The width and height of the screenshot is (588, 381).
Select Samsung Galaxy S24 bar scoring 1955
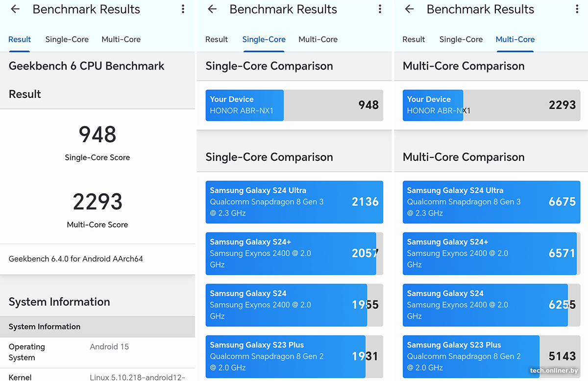(294, 305)
